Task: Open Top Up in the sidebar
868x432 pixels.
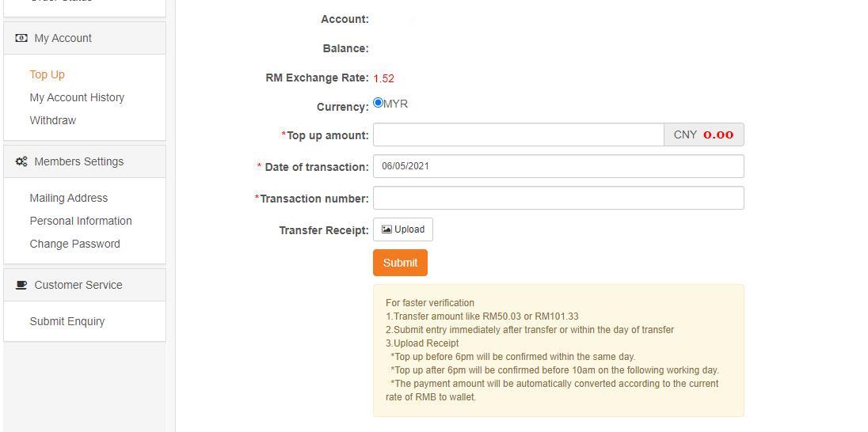Action: (x=47, y=74)
